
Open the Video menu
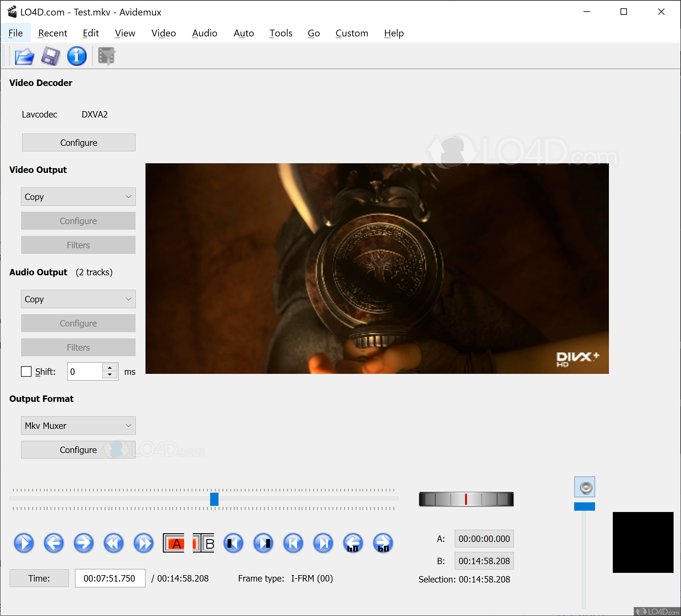163,33
